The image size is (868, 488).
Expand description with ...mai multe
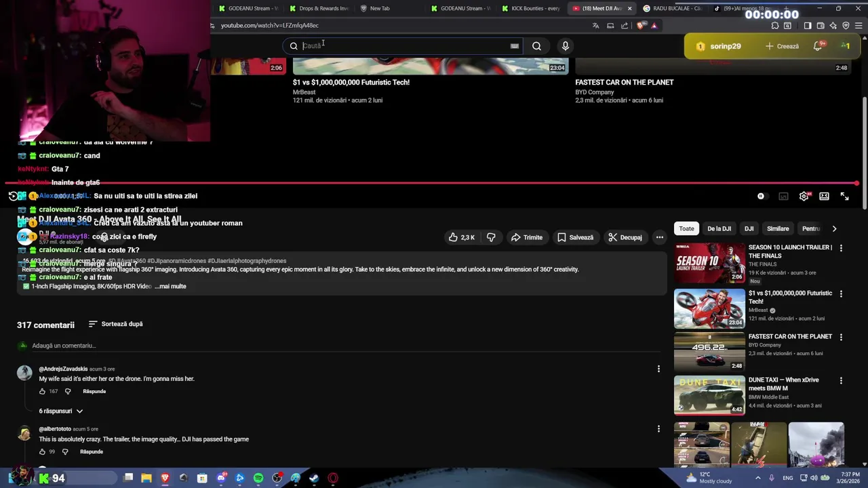click(170, 286)
